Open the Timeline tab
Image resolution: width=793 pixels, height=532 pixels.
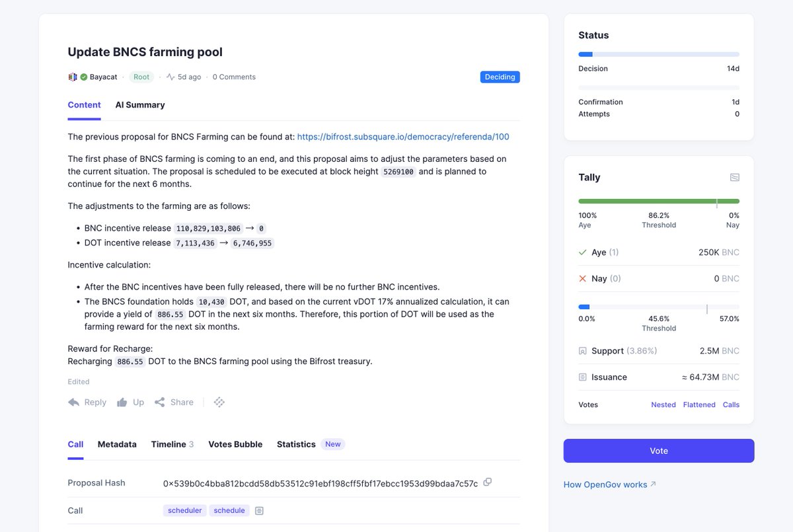tap(172, 444)
